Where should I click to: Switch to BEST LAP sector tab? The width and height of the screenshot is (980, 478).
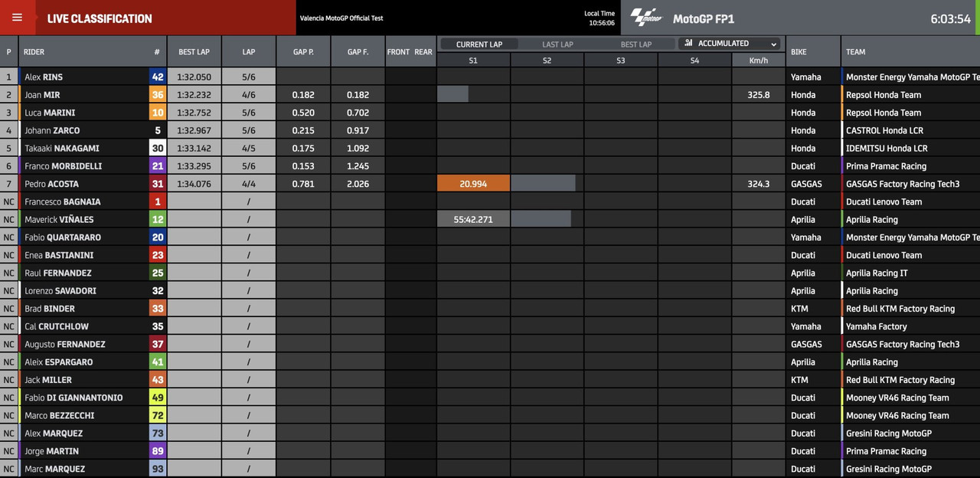pyautogui.click(x=635, y=44)
